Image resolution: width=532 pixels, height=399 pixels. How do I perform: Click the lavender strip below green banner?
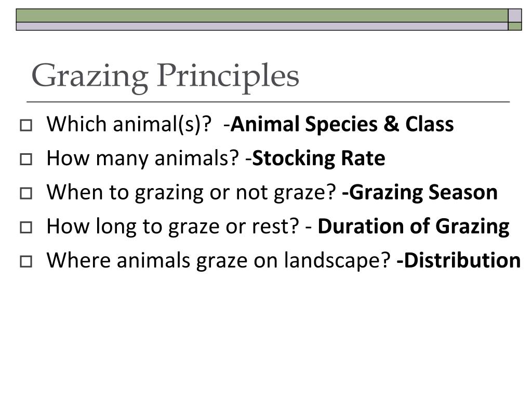coord(262,26)
